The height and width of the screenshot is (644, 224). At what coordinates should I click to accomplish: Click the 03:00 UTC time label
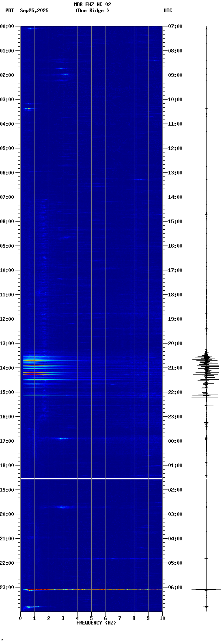(x=175, y=514)
